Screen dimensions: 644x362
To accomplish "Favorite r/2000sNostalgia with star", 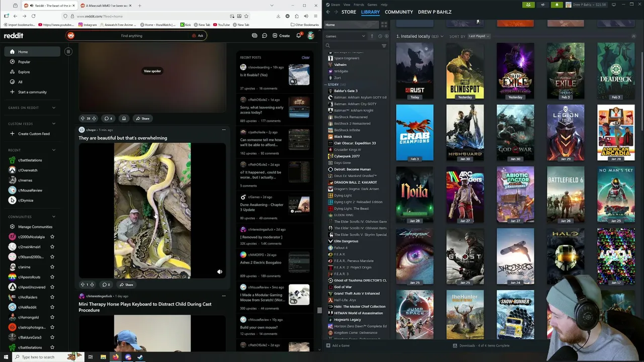I will pos(52,237).
